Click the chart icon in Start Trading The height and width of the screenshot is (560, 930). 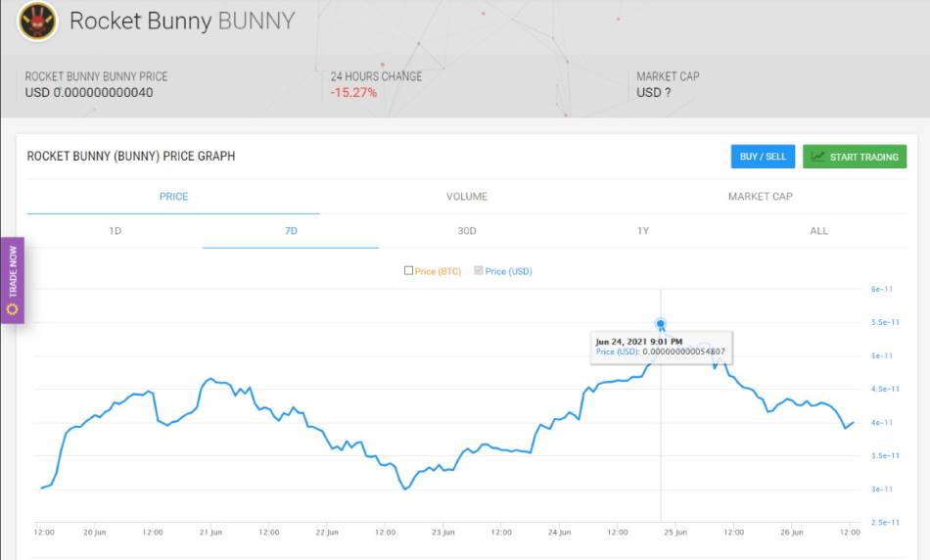(817, 157)
